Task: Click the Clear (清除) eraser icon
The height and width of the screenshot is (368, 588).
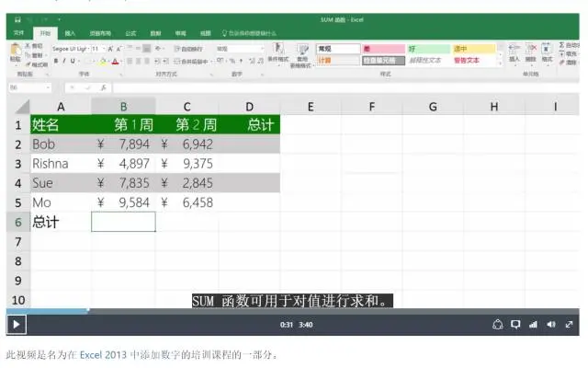Action: [561, 63]
